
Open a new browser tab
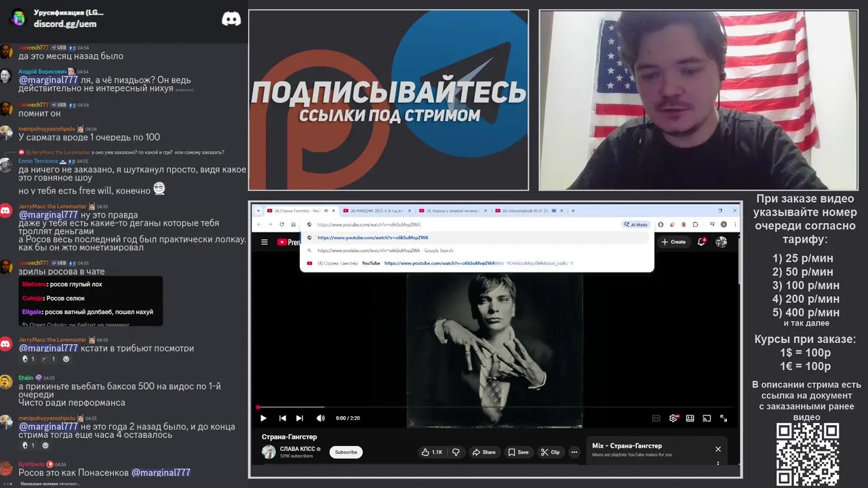pos(573,211)
